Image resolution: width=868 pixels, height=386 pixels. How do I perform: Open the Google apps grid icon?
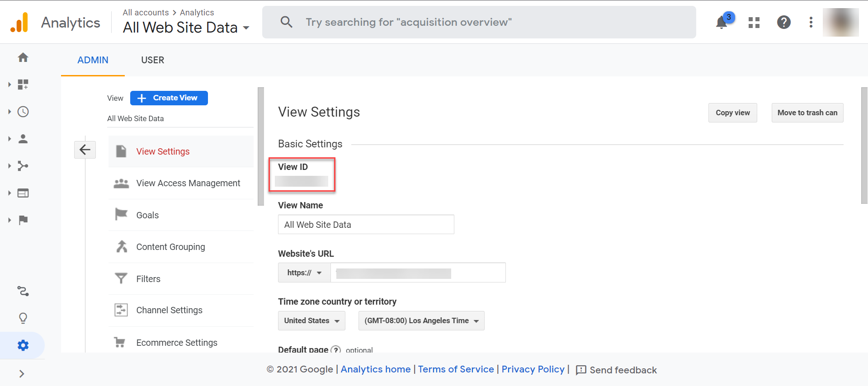754,22
